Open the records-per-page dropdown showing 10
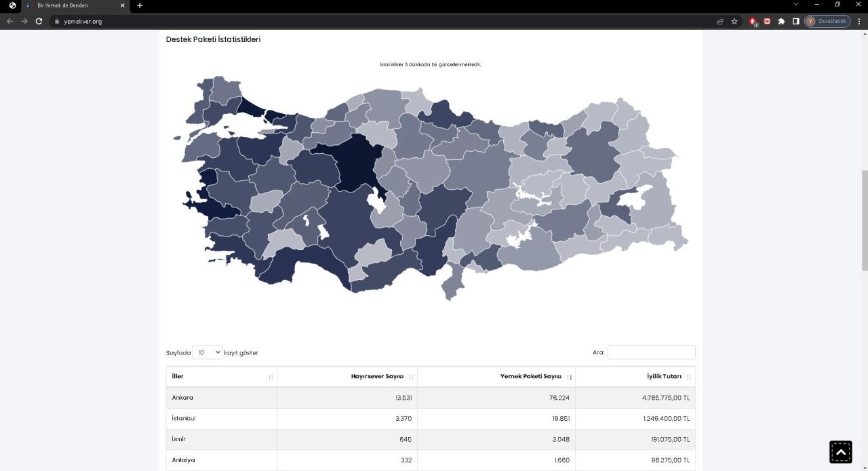This screenshot has width=868, height=471. (x=208, y=352)
